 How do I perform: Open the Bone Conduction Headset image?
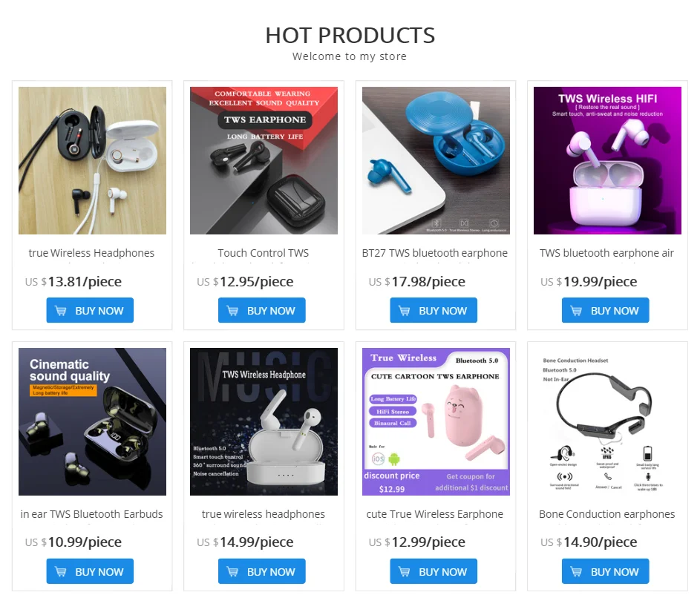[x=607, y=421]
